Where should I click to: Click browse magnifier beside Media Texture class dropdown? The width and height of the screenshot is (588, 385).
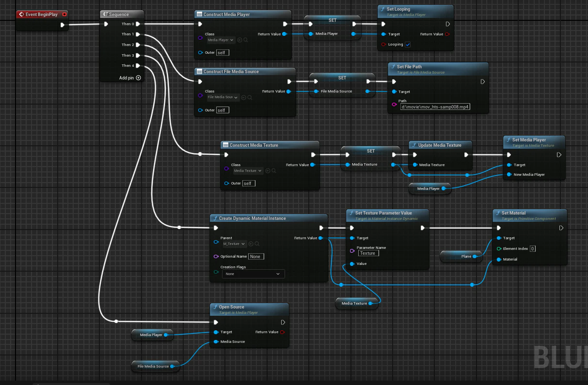(x=273, y=170)
